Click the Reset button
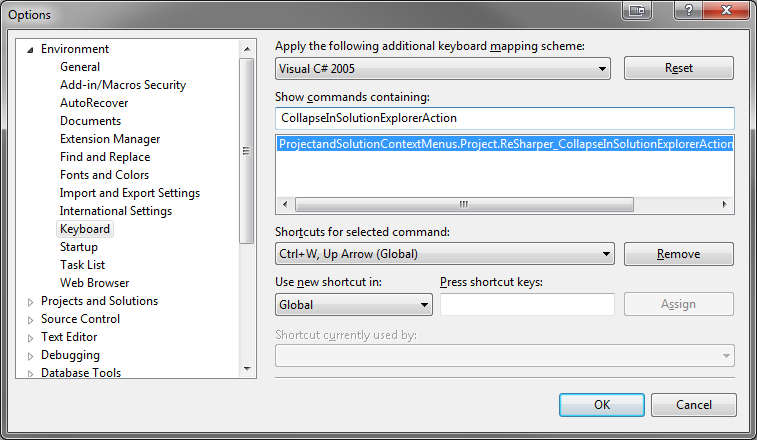The width and height of the screenshot is (757, 440). pos(678,68)
